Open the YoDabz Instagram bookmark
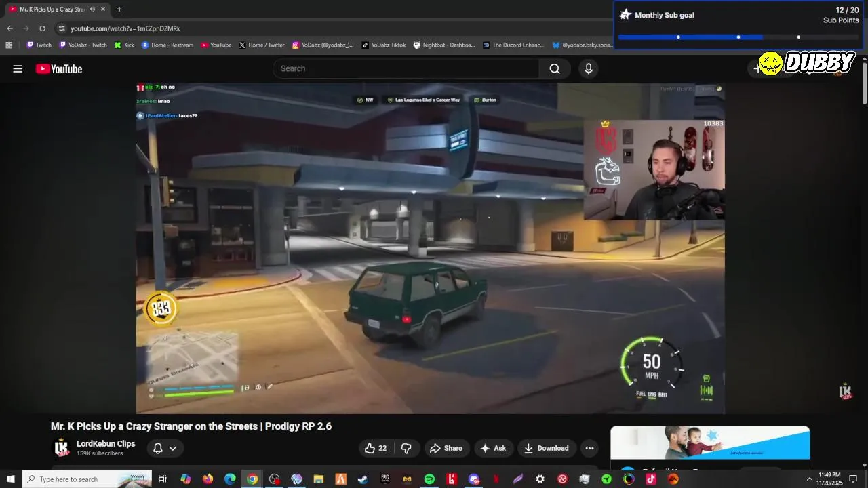Image resolution: width=868 pixels, height=488 pixels. tap(323, 45)
